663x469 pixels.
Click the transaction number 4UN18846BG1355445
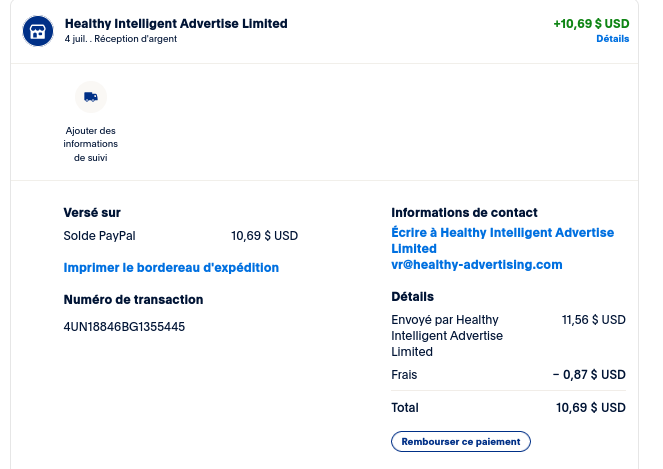pyautogui.click(x=124, y=327)
